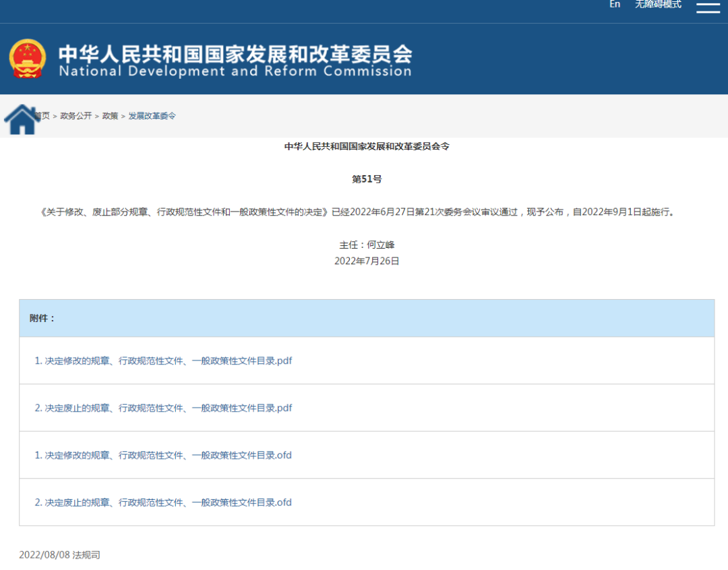
Task: Switch to English with the En link
Action: point(614,5)
